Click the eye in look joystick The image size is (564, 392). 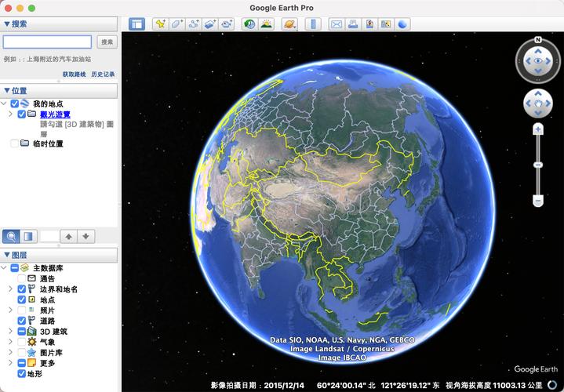click(x=538, y=61)
